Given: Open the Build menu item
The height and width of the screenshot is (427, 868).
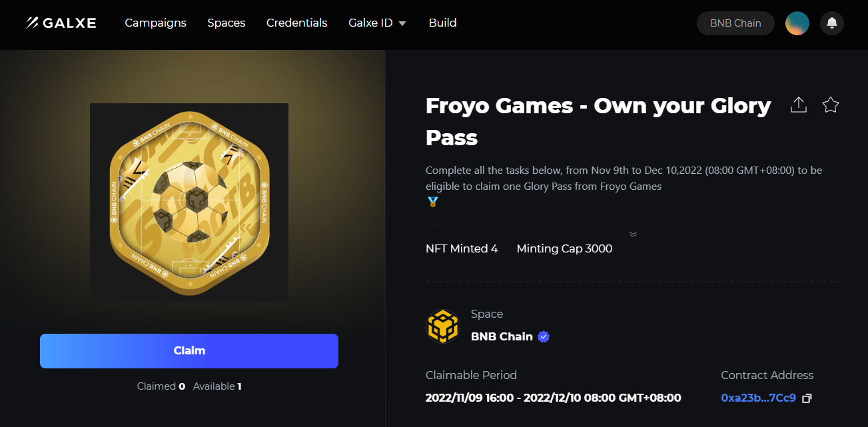Looking at the screenshot, I should [442, 23].
